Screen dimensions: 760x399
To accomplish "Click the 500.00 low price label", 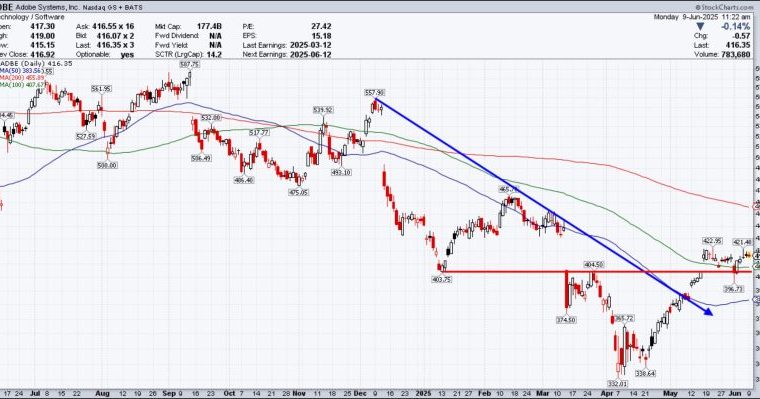I will (108, 165).
